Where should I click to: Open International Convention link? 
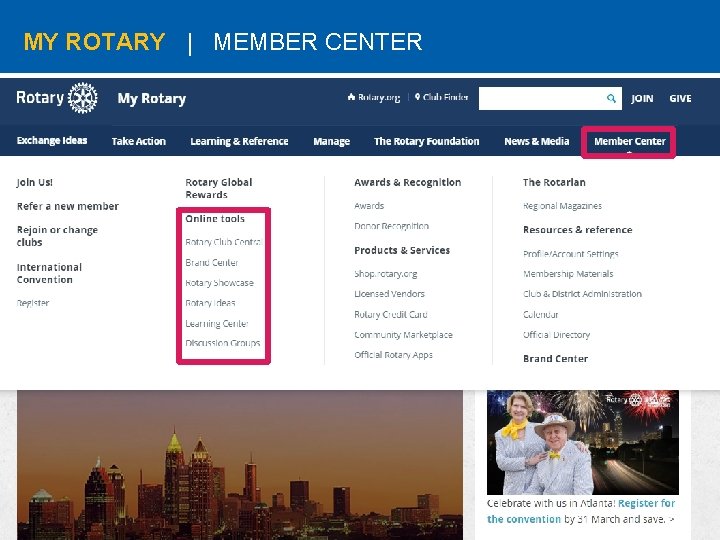point(49,273)
